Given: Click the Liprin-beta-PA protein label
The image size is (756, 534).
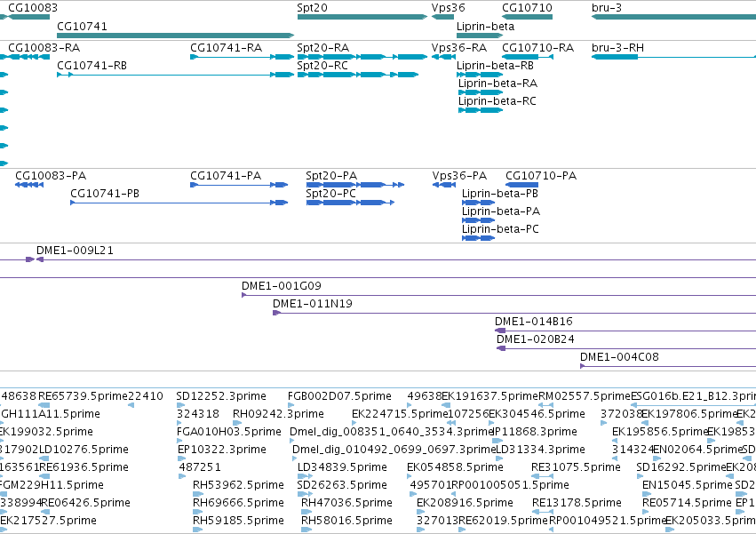Looking at the screenshot, I should (501, 211).
